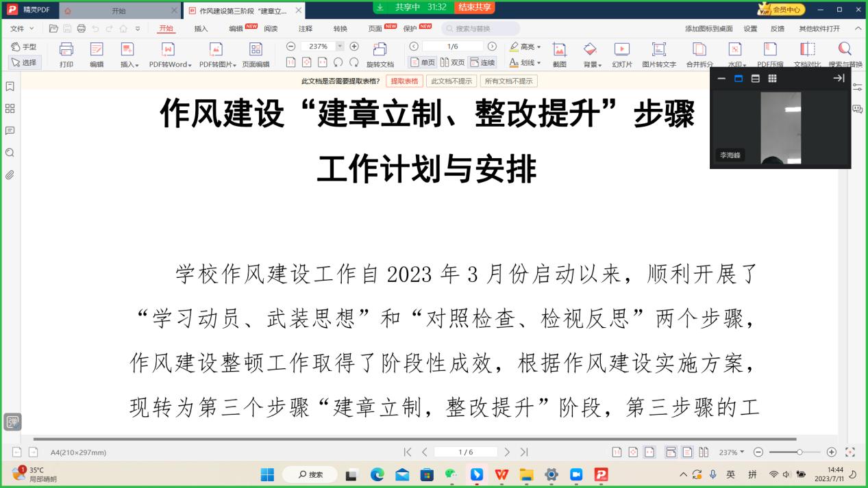Click the zoom slider in status bar
868x488 pixels.
[x=795, y=452]
